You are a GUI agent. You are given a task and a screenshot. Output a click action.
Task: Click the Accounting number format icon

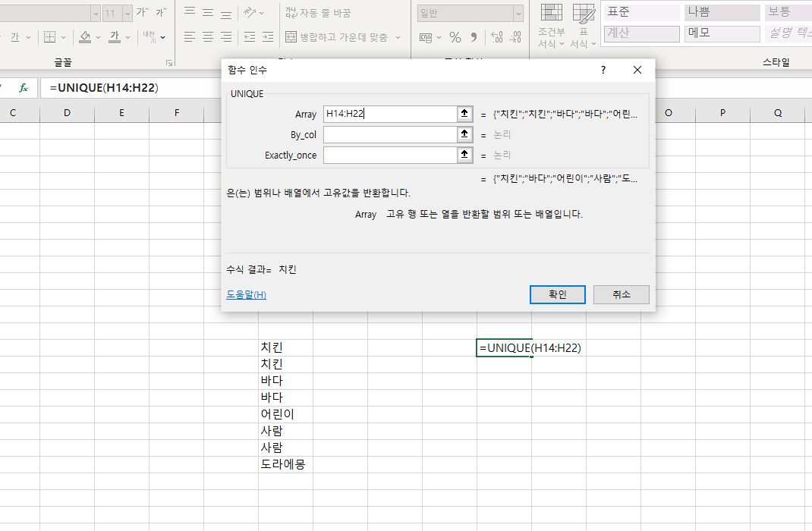(426, 35)
